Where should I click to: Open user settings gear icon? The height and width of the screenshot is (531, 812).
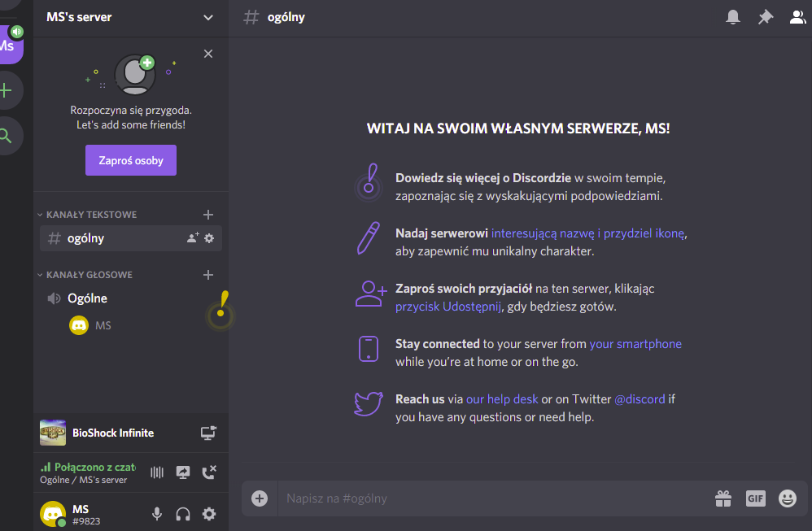[x=209, y=514]
